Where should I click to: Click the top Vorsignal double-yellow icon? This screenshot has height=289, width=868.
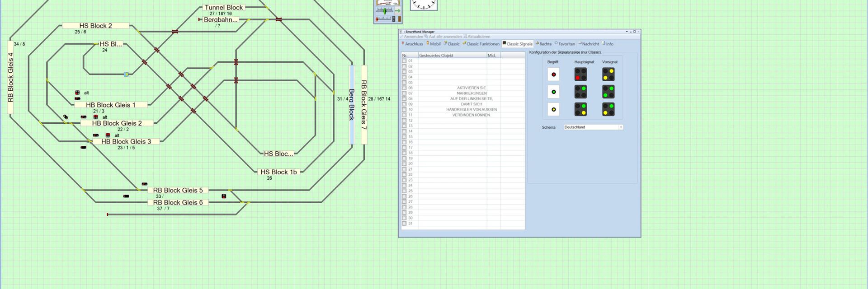[x=608, y=74]
